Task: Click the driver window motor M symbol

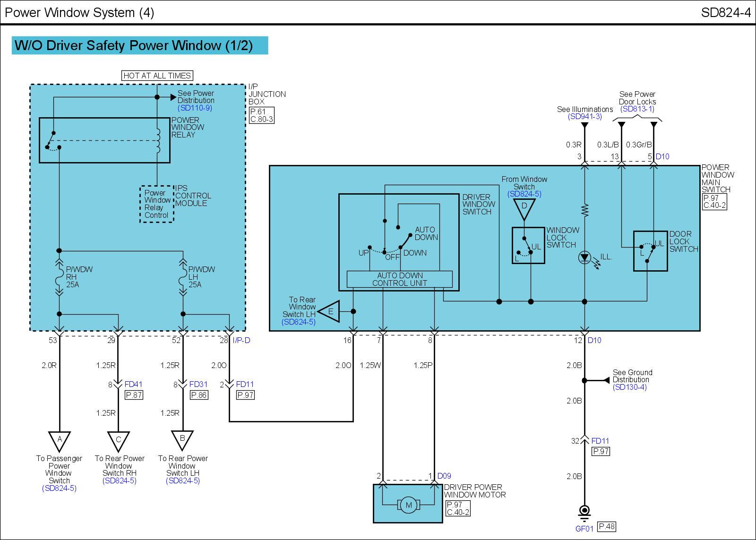Action: tap(408, 505)
